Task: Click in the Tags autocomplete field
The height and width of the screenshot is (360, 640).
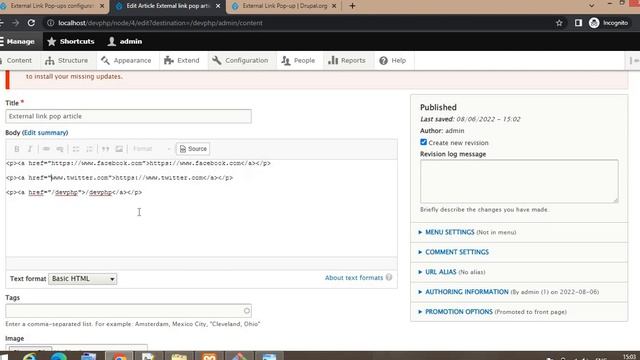Action: (x=129, y=311)
